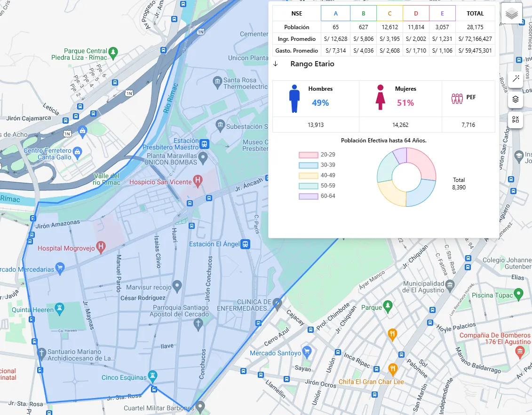Click the age range donut chart
Screen dimensions: 532x415
tap(406, 177)
